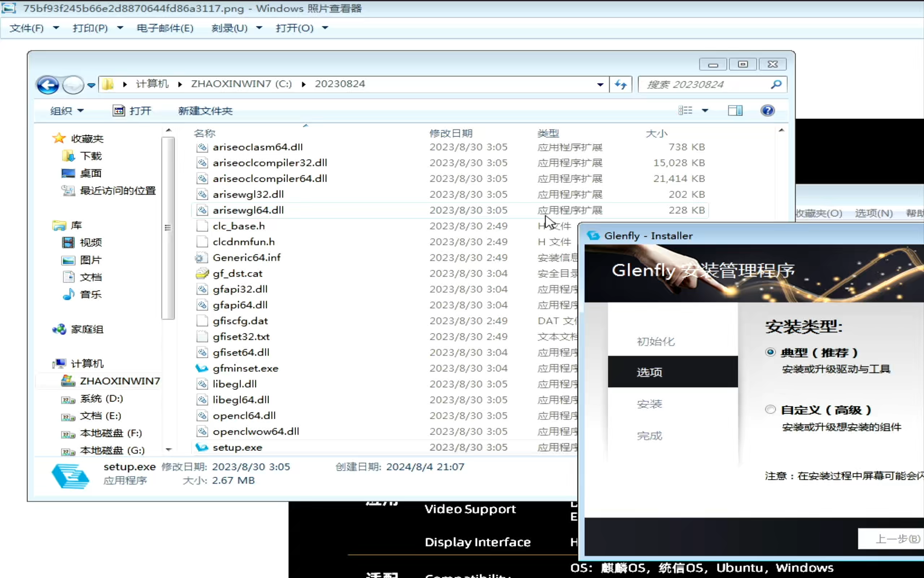Open the recent pages dropdown beside navigation arrows

91,85
